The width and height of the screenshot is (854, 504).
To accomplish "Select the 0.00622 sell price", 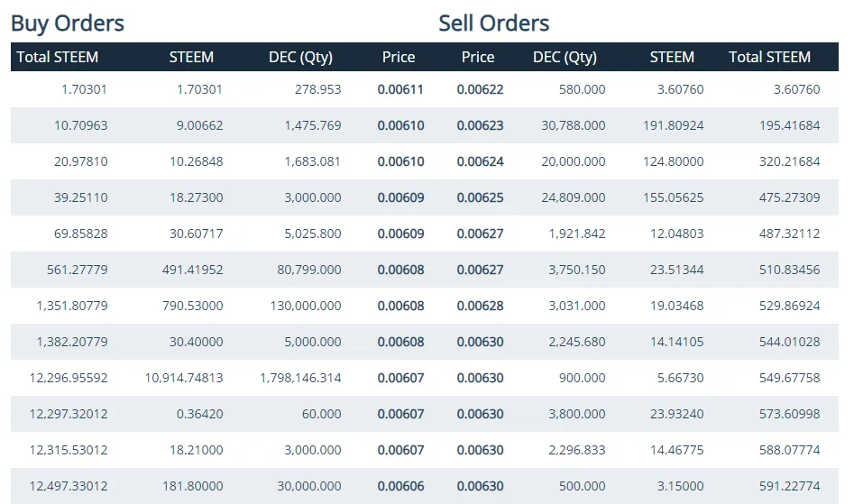I will coord(480,89).
